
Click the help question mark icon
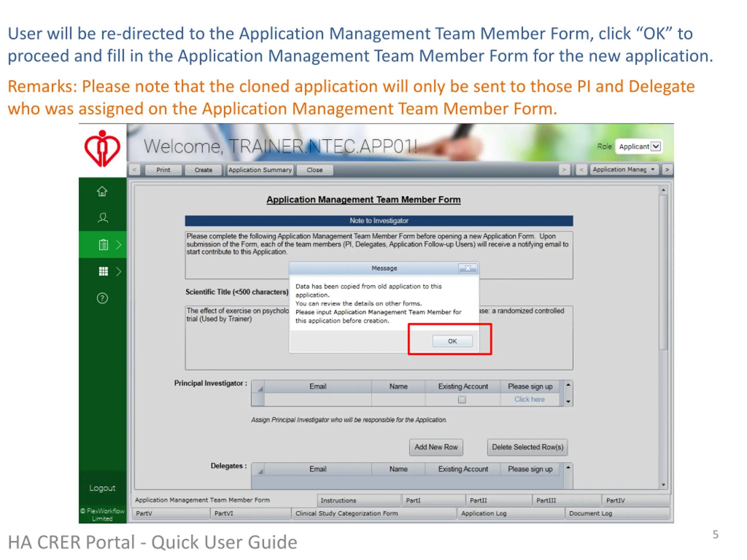click(102, 298)
